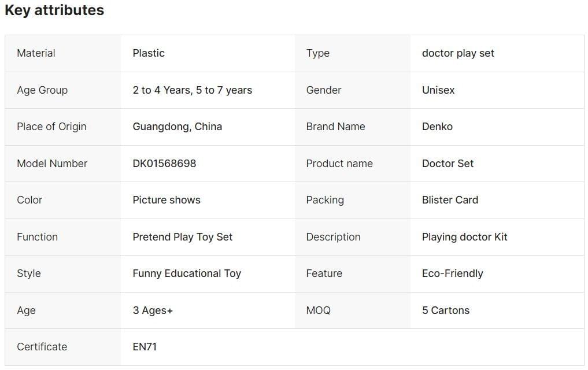
Task: Select the "Picture shows" color value
Action: [x=167, y=200]
